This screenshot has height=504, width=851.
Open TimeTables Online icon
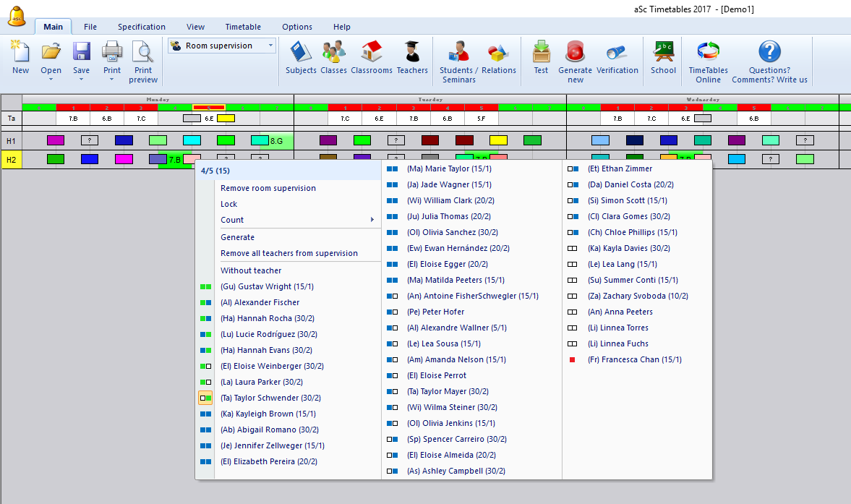tap(708, 53)
